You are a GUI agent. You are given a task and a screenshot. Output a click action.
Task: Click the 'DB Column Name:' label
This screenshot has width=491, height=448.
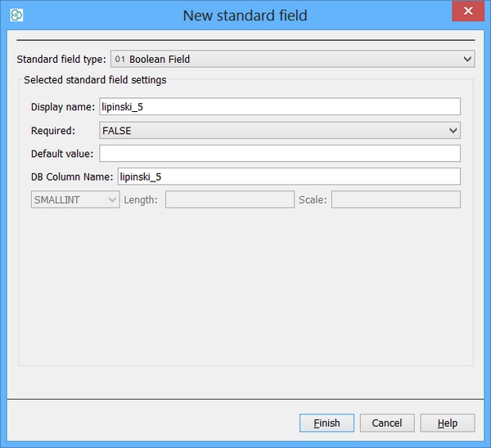(x=72, y=177)
